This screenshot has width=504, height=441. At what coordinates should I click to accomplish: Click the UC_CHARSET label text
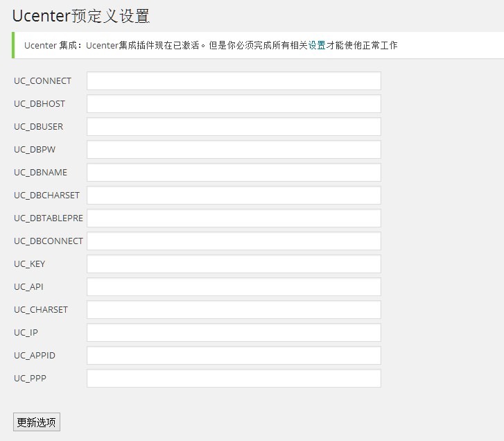40,310
